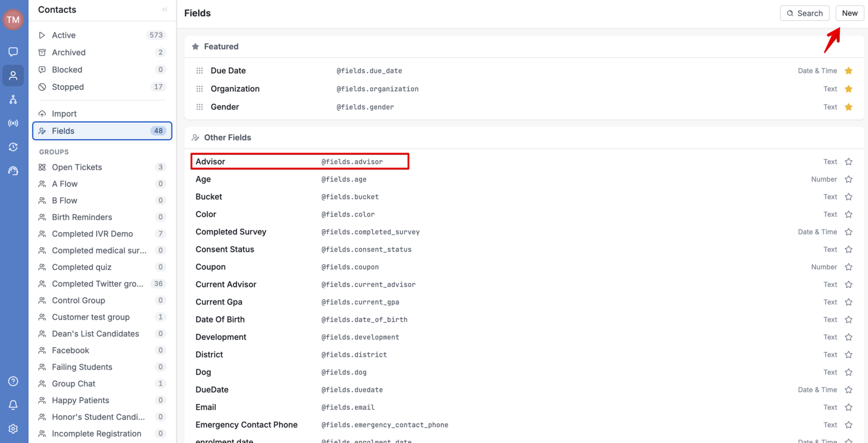Click the TM account avatar
The height and width of the screenshot is (443, 868).
pos(13,20)
